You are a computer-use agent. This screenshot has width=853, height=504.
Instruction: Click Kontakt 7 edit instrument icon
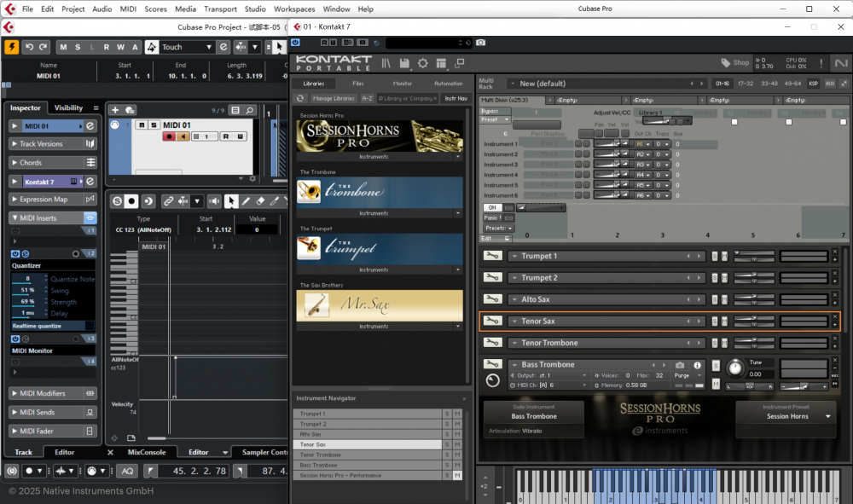pos(90,182)
